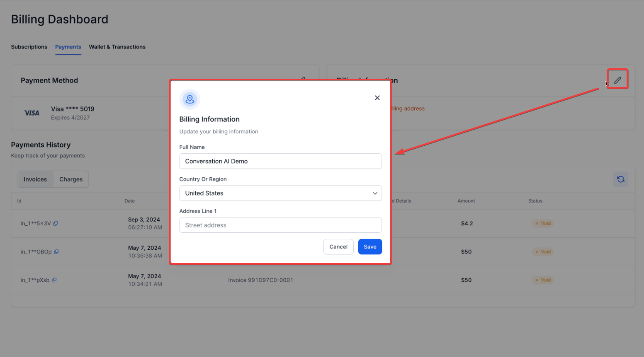Show the Invoices list
Image resolution: width=644 pixels, height=357 pixels.
[x=35, y=179]
